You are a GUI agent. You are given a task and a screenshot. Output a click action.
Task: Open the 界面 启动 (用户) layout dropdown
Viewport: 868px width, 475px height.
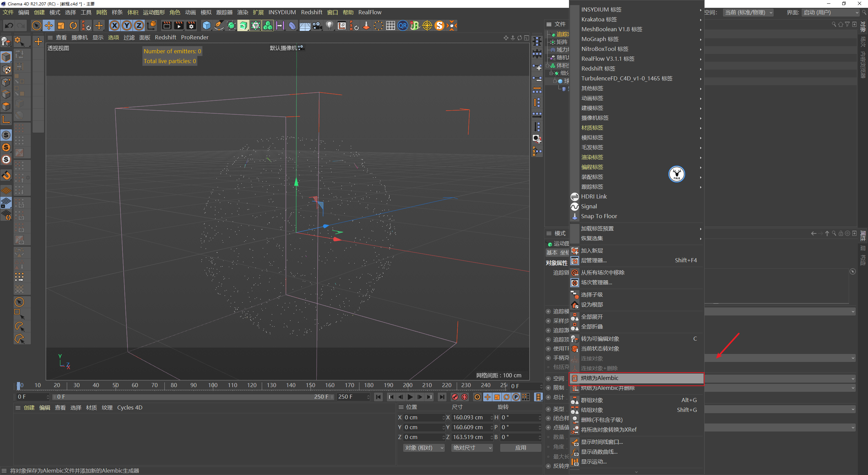831,13
